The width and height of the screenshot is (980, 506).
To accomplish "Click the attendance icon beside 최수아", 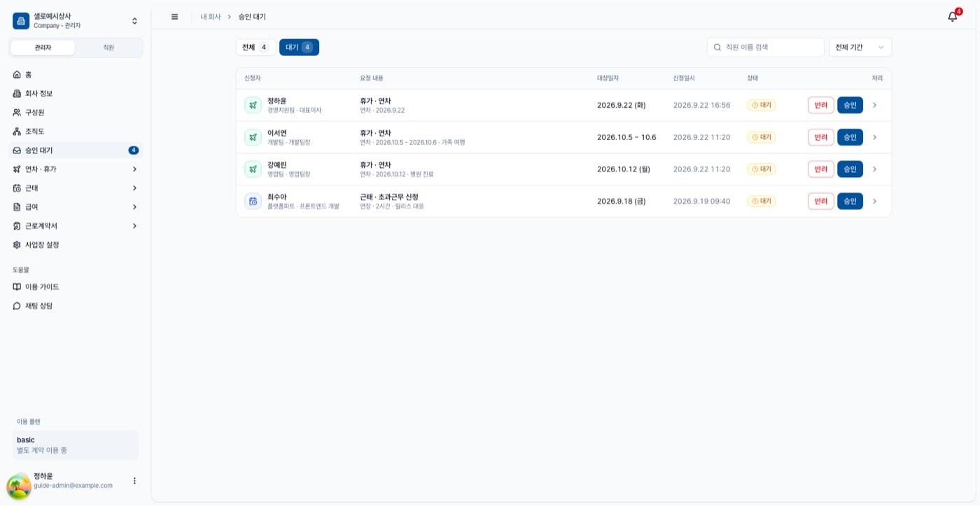I will [x=253, y=201].
